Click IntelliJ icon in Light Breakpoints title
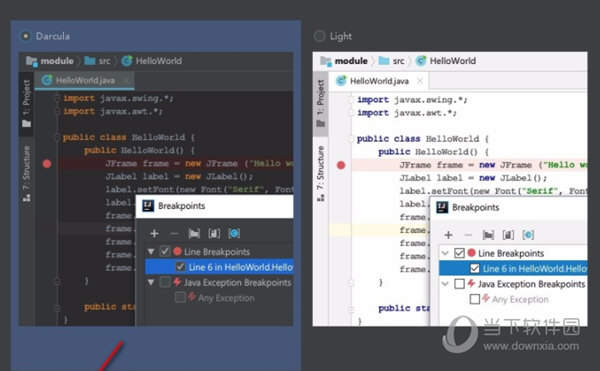Screen dimensions: 600x371 click(442, 207)
